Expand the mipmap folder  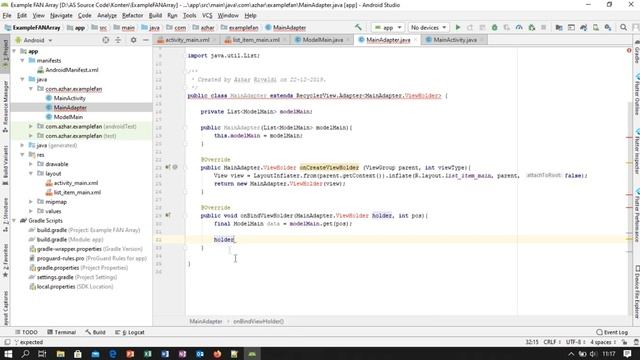click(x=31, y=202)
